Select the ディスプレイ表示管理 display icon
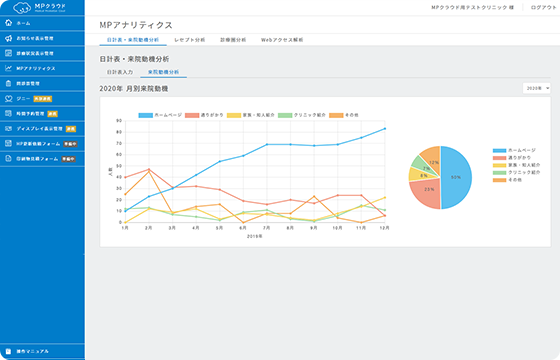Screen dimensions: 560x360 [x=9, y=129]
